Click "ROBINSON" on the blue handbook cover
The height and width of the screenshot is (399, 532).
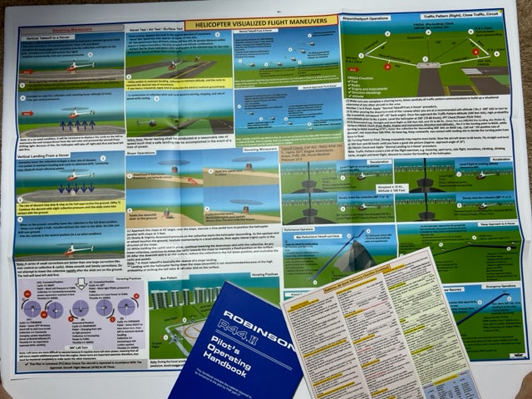tap(260, 330)
